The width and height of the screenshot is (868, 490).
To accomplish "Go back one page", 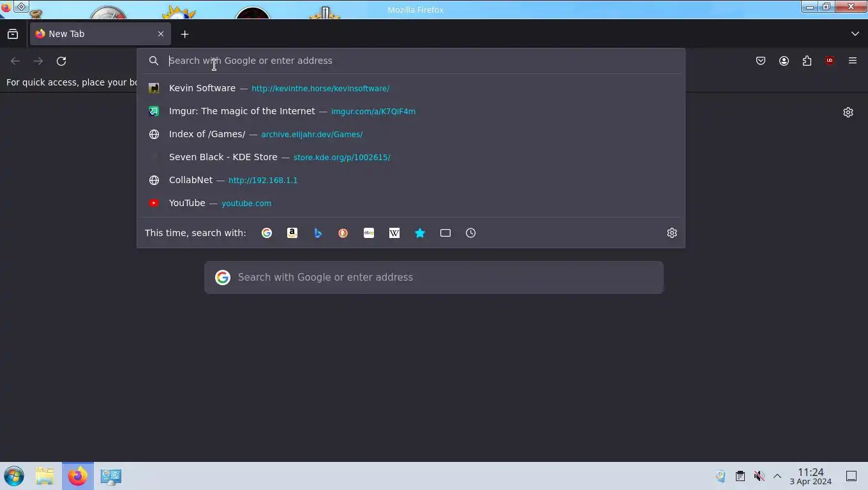I will pyautogui.click(x=15, y=61).
